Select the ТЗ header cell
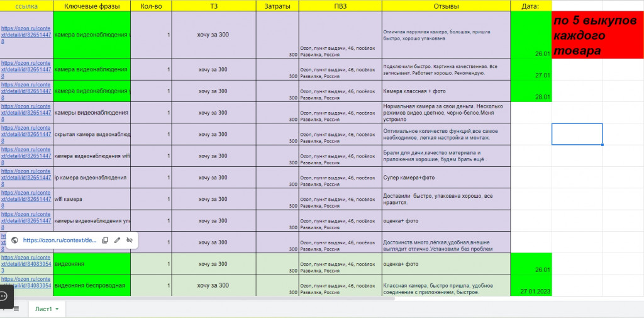644x318 pixels. pyautogui.click(x=214, y=6)
